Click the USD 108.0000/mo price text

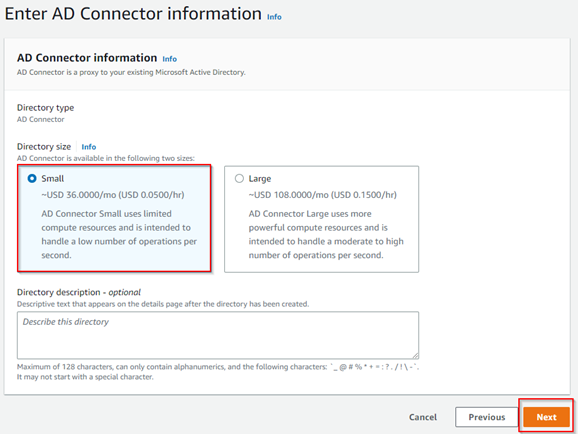point(322,195)
